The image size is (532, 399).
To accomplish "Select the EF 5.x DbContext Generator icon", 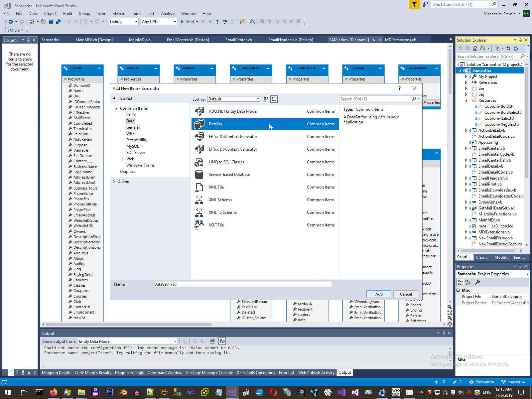I will tap(199, 137).
